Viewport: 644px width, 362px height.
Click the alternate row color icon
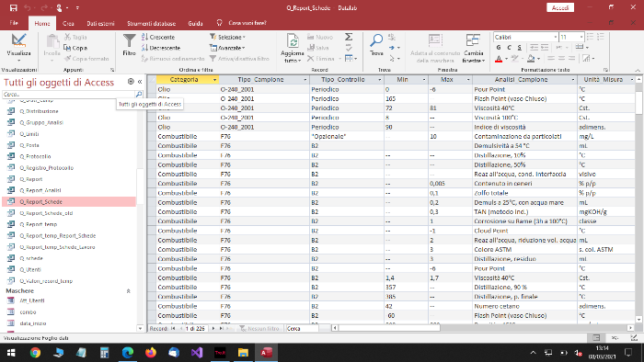(x=587, y=59)
